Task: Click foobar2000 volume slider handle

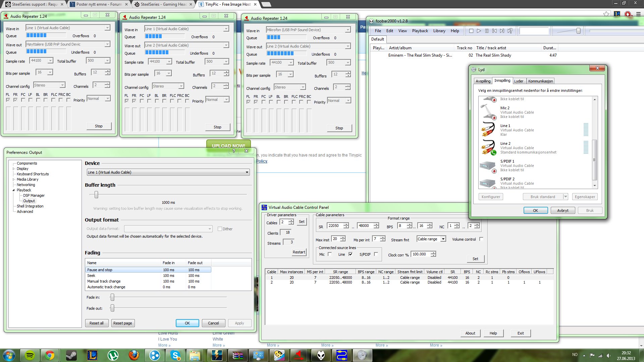Action: tap(579, 31)
